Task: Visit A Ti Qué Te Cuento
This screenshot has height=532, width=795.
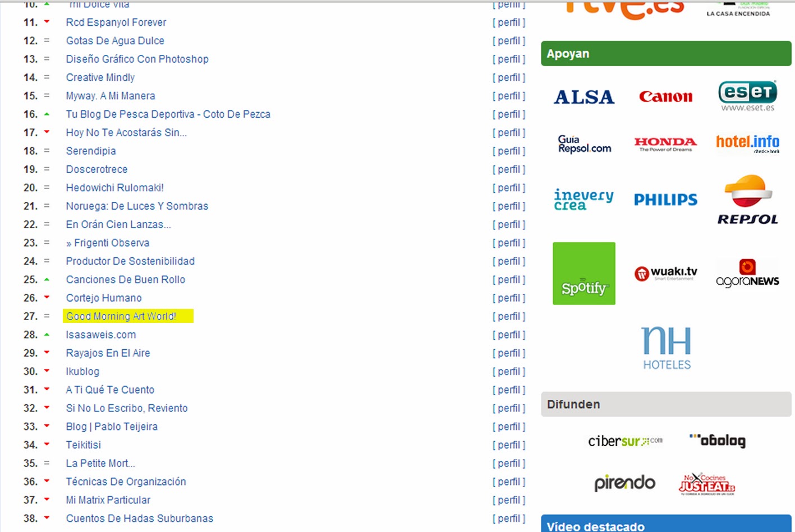Action: [110, 390]
